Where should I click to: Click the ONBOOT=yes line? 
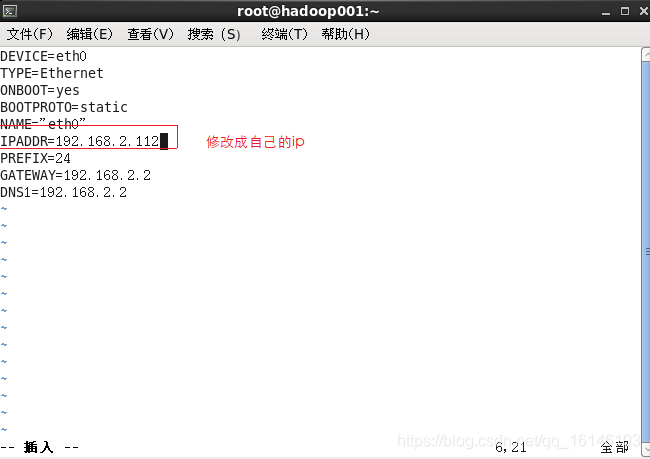pyautogui.click(x=40, y=90)
